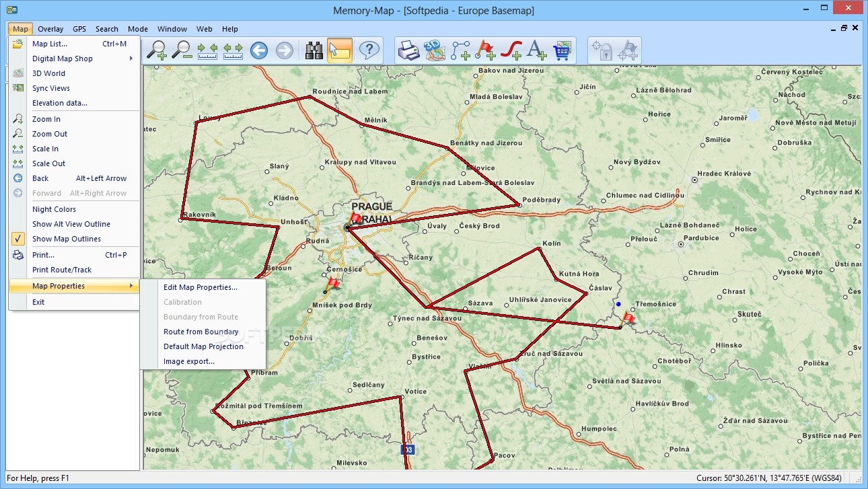Screen dimensions: 868x489
Task: Choose Zoom Out menu entry
Action: coord(74,134)
